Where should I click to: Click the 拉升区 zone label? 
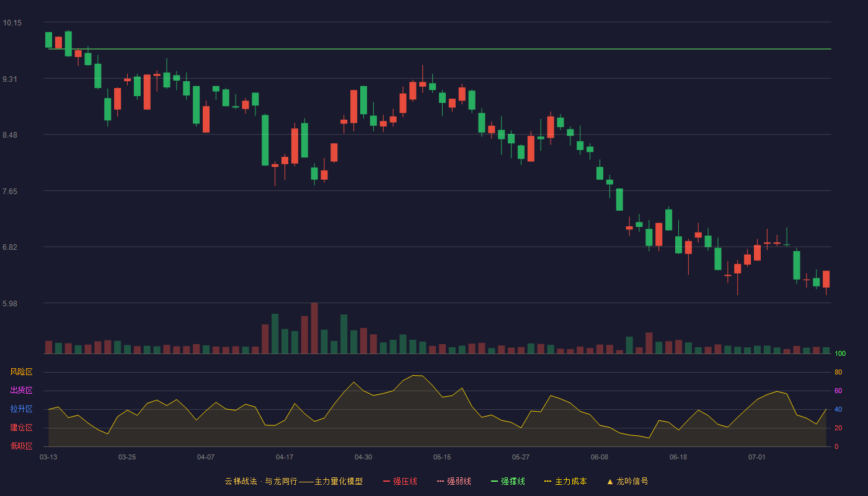(x=21, y=409)
